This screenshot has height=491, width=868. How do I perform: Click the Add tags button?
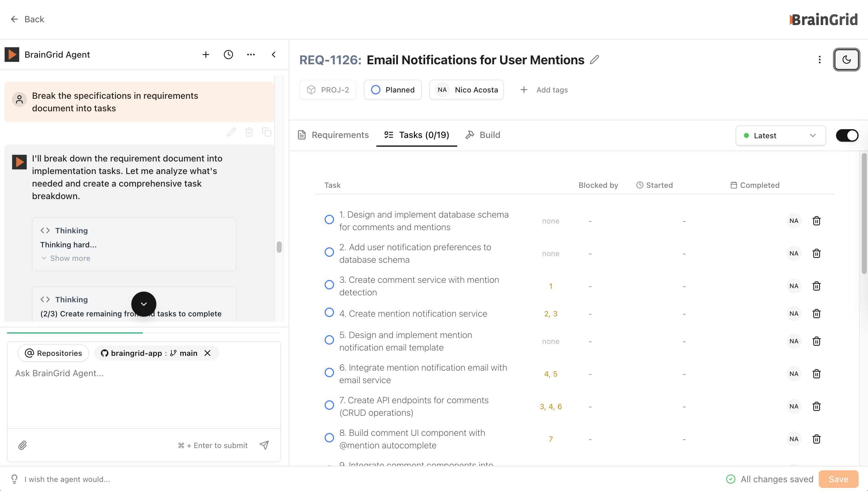coord(544,90)
